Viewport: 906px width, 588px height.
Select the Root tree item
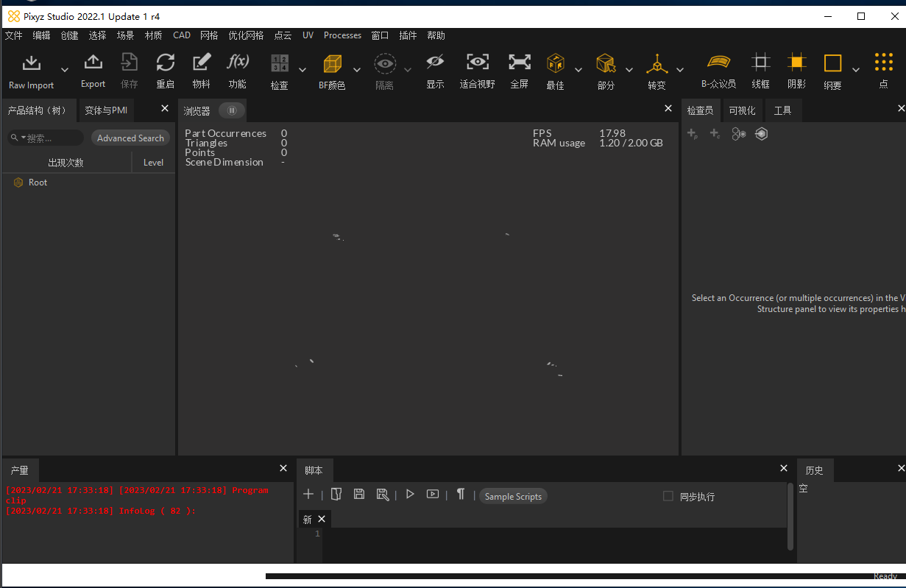(x=38, y=183)
